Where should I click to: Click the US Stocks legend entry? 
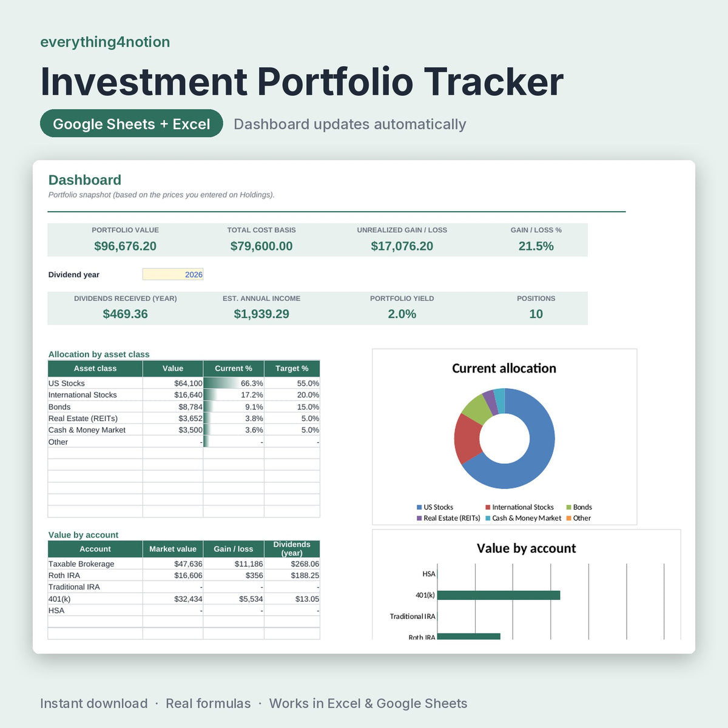point(435,507)
